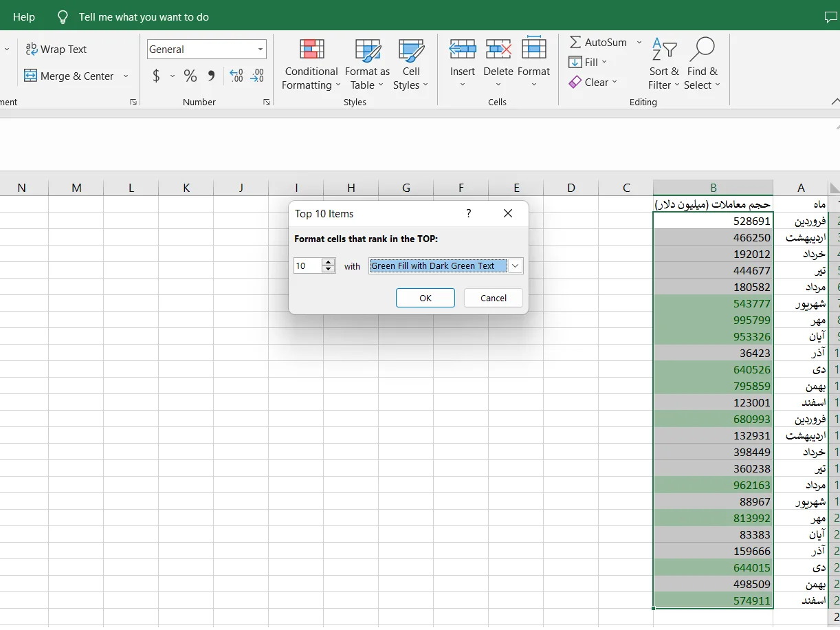Open the Comments icon at top right
The image size is (840, 630).
coord(830,17)
